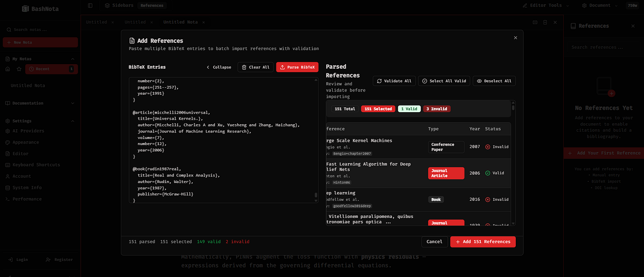The width and height of the screenshot is (644, 277).
Task: Click the parsed references list scrollbar
Action: click(513, 108)
